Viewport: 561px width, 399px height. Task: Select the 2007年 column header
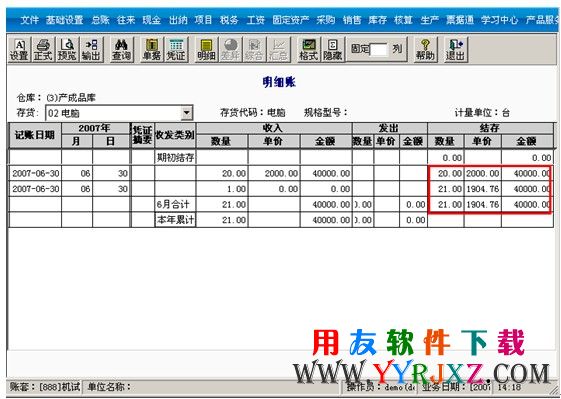coord(95,128)
